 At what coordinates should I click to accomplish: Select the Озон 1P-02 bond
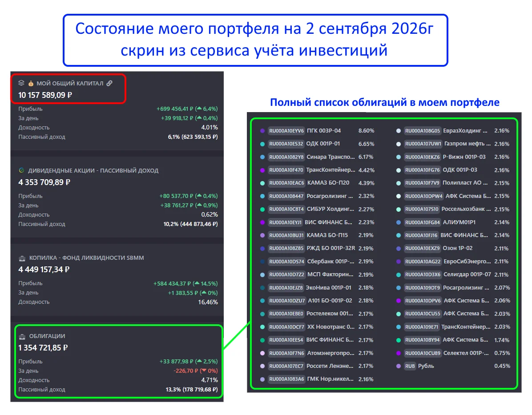pos(457,248)
